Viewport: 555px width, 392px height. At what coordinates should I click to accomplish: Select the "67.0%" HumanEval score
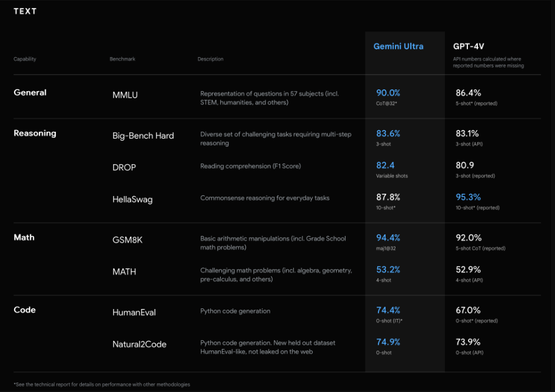[x=468, y=311]
